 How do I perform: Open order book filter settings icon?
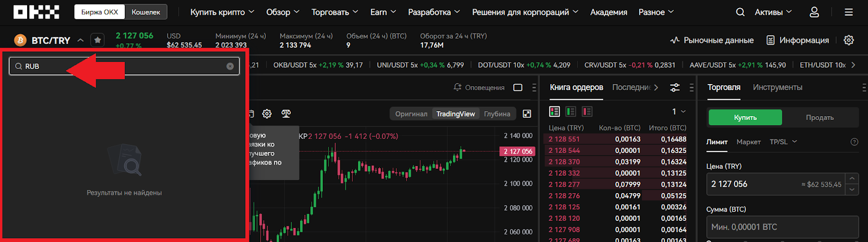(675, 87)
